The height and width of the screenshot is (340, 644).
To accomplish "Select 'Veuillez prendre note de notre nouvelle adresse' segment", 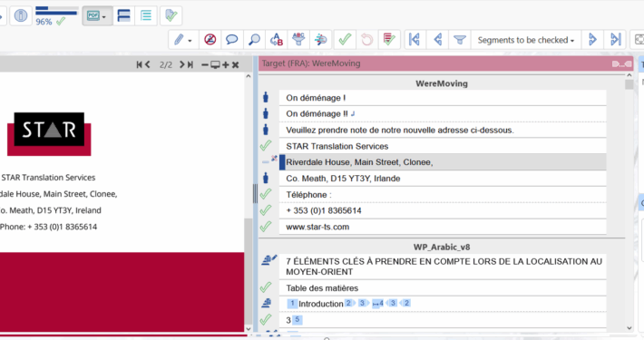I will tap(443, 131).
